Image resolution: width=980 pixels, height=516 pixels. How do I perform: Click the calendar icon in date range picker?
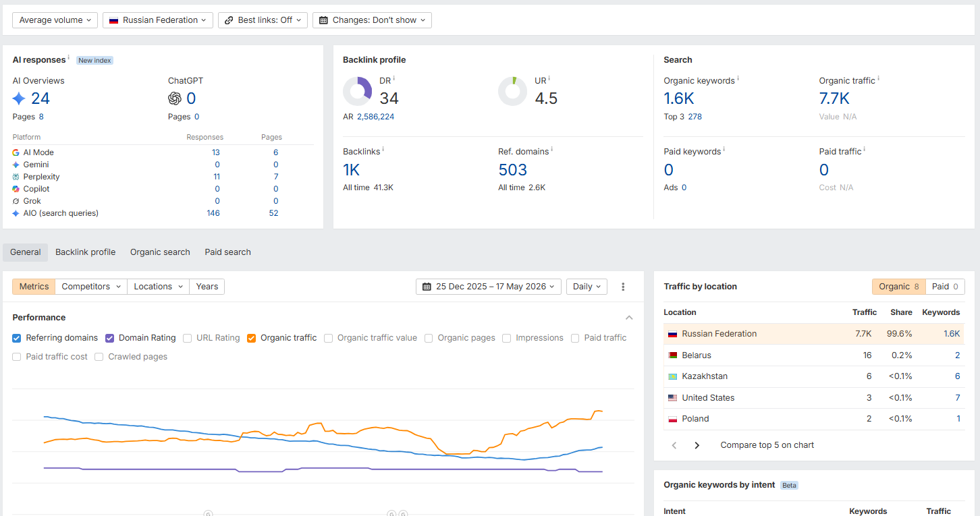tap(427, 287)
